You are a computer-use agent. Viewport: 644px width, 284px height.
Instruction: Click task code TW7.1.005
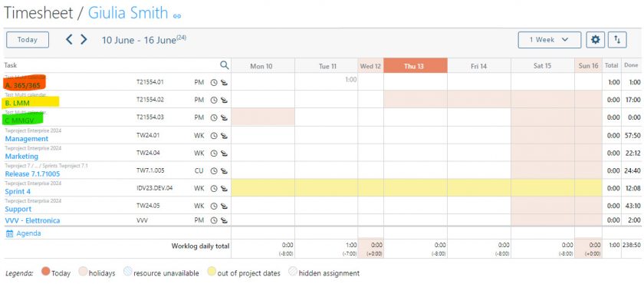click(150, 170)
